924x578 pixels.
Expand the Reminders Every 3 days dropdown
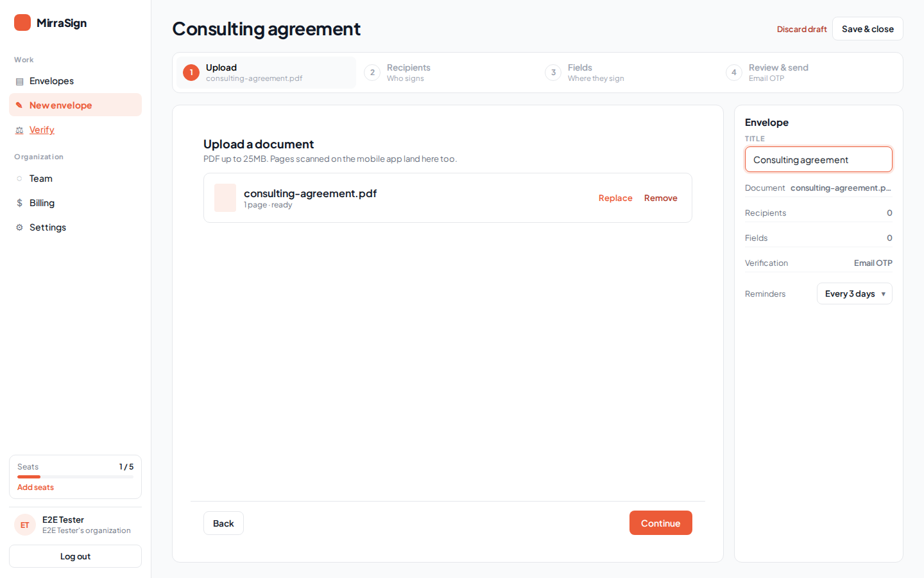854,293
